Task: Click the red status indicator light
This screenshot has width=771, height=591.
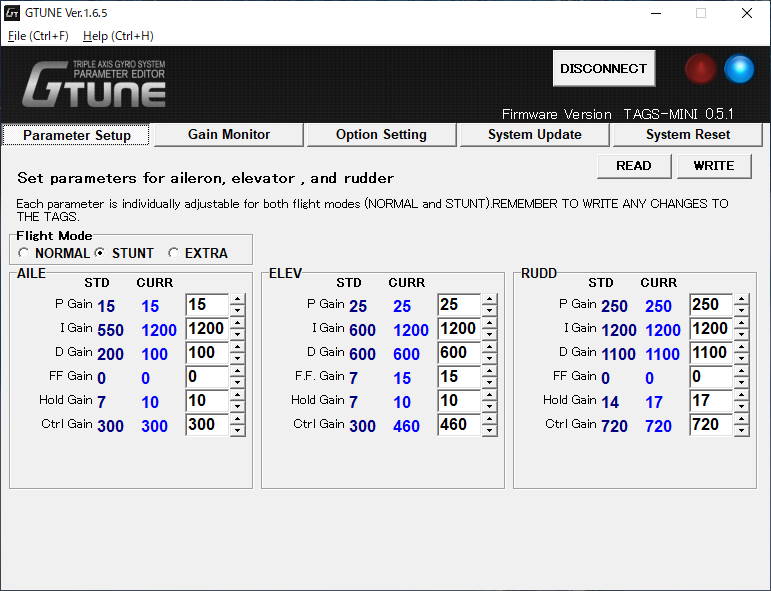Action: (x=700, y=69)
